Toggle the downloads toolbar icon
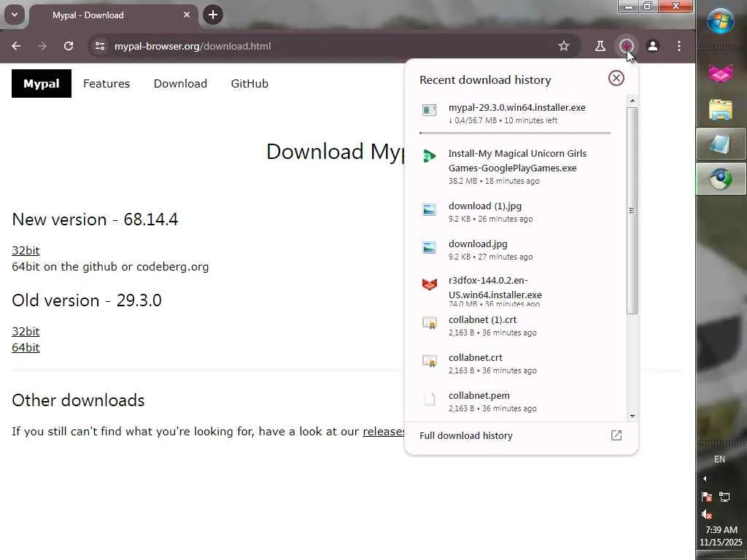This screenshot has height=560, width=747. pos(627,46)
